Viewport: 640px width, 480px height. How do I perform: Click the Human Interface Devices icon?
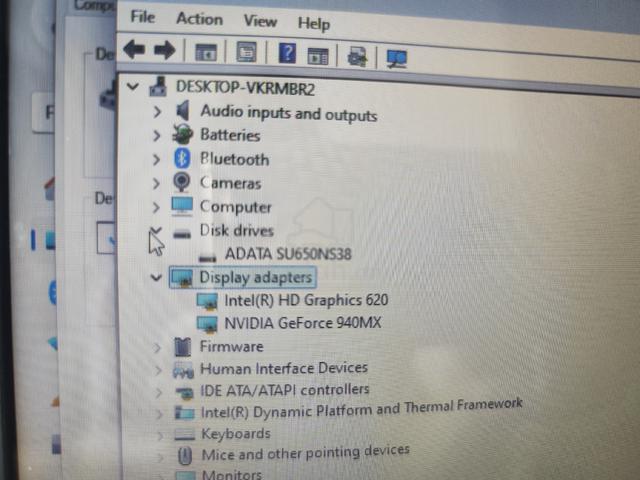click(183, 370)
